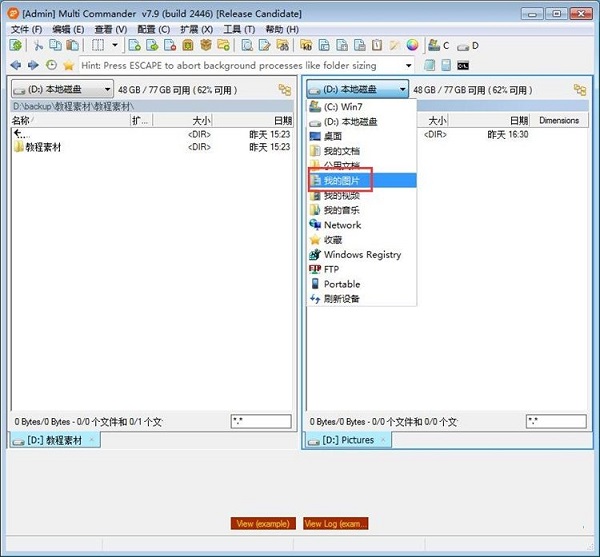Select Windows Registry in dropdown list

coord(362,255)
